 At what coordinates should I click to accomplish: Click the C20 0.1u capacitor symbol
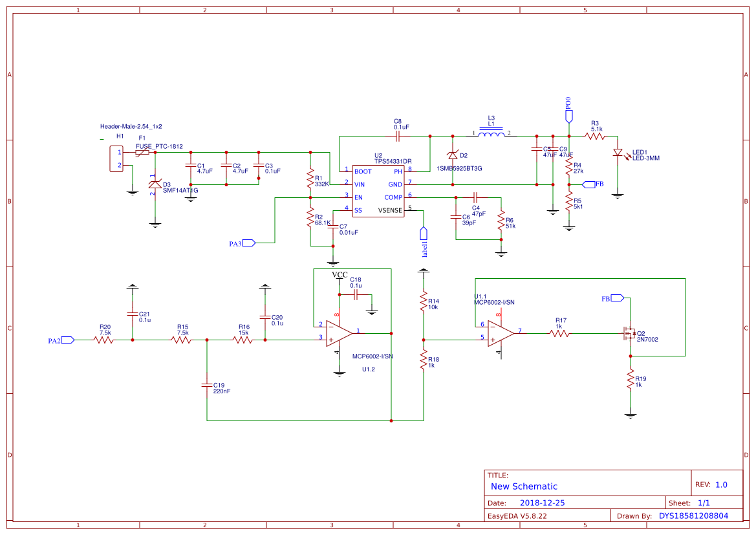pos(265,318)
